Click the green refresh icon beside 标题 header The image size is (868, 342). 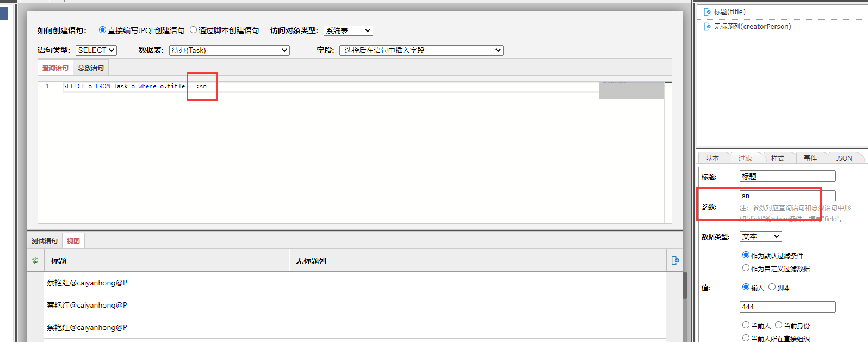[x=35, y=261]
